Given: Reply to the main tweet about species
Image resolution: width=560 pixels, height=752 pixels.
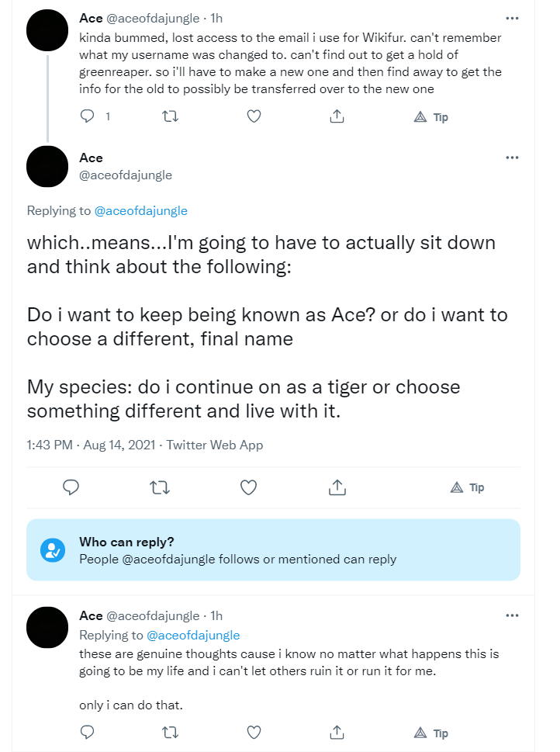Looking at the screenshot, I should (71, 487).
